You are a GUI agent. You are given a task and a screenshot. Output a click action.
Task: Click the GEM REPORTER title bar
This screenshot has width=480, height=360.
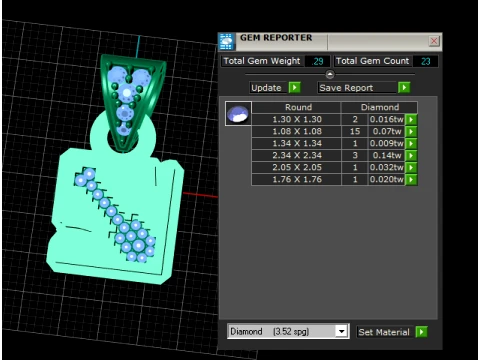330,41
